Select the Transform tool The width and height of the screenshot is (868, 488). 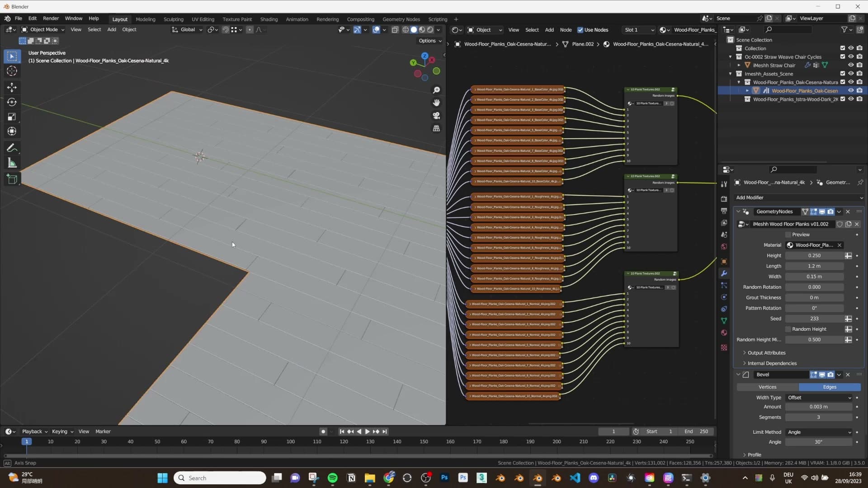[12, 131]
